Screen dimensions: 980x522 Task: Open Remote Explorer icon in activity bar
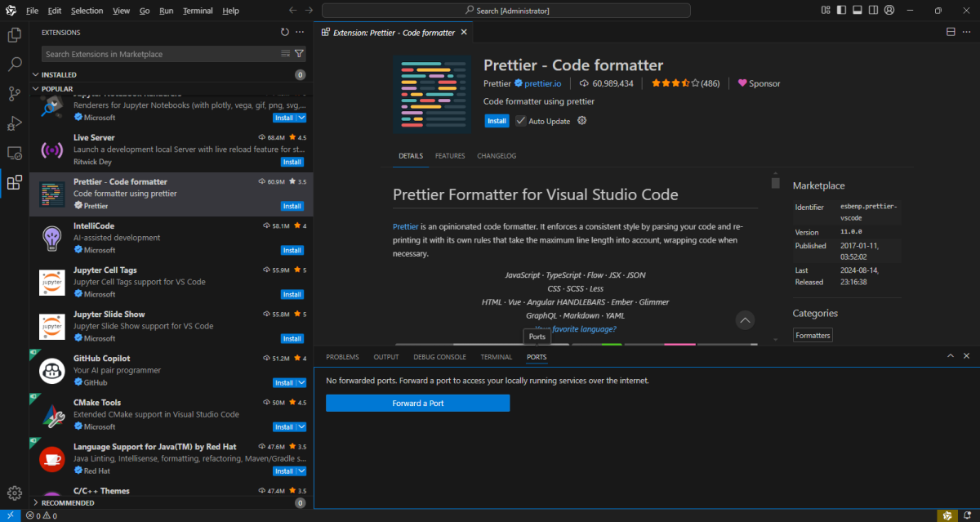pos(14,153)
